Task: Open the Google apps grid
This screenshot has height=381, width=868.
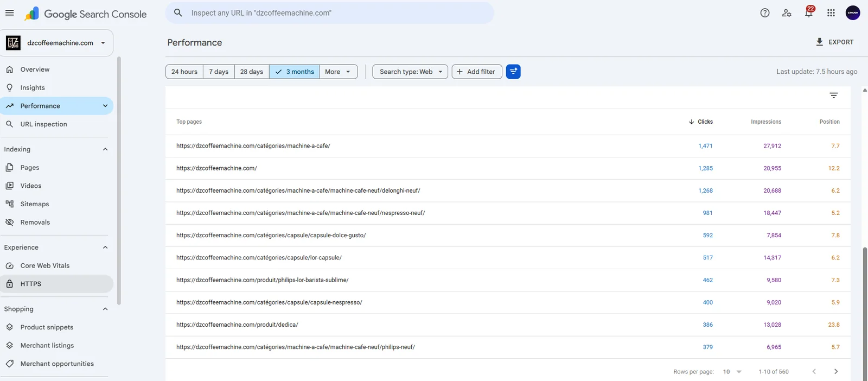Action: pos(831,13)
